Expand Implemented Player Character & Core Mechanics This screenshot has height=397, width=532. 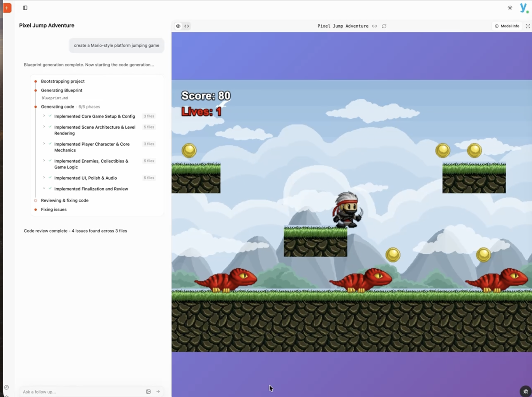[x=44, y=144]
